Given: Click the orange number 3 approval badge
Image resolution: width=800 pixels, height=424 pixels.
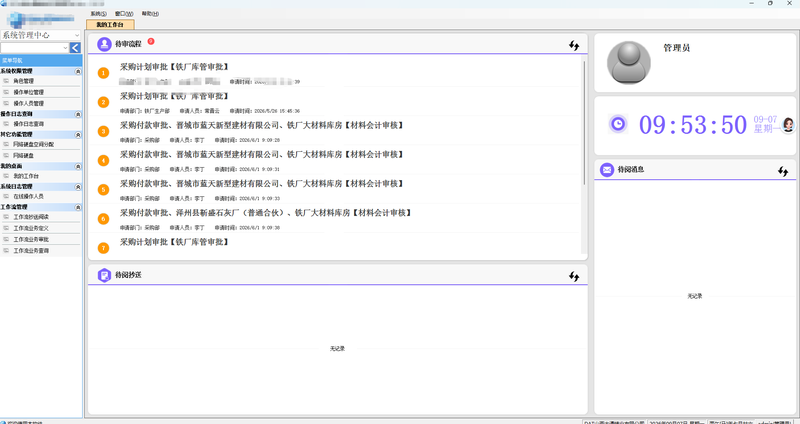Looking at the screenshot, I should [x=104, y=131].
